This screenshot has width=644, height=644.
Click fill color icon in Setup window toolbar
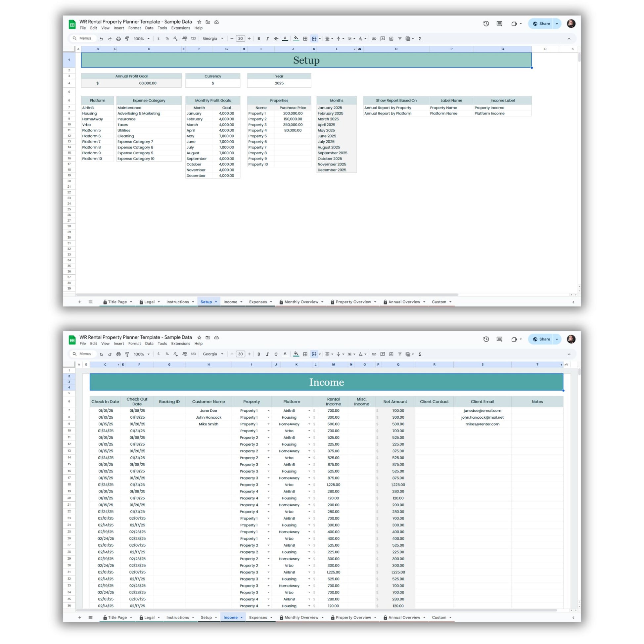296,39
